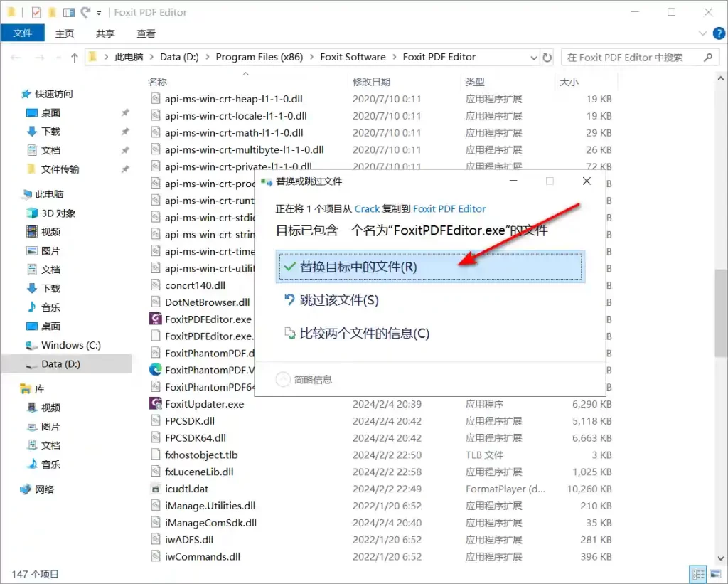Switch to details view in status bar
Image resolution: width=728 pixels, height=584 pixels.
click(697, 574)
